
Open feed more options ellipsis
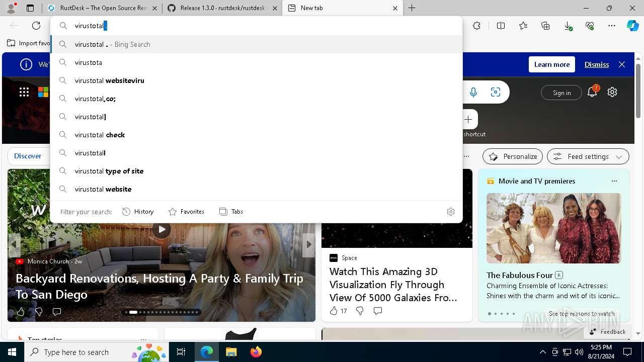466,156
